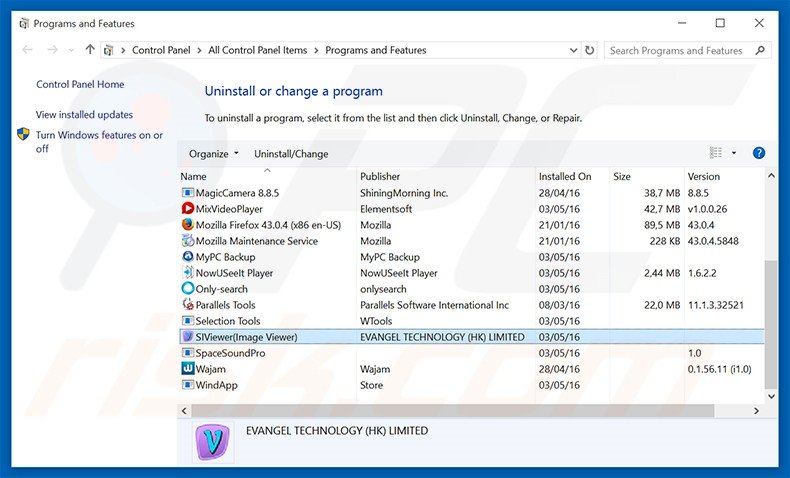
Task: Go back with the left arrow
Action: click(27, 50)
